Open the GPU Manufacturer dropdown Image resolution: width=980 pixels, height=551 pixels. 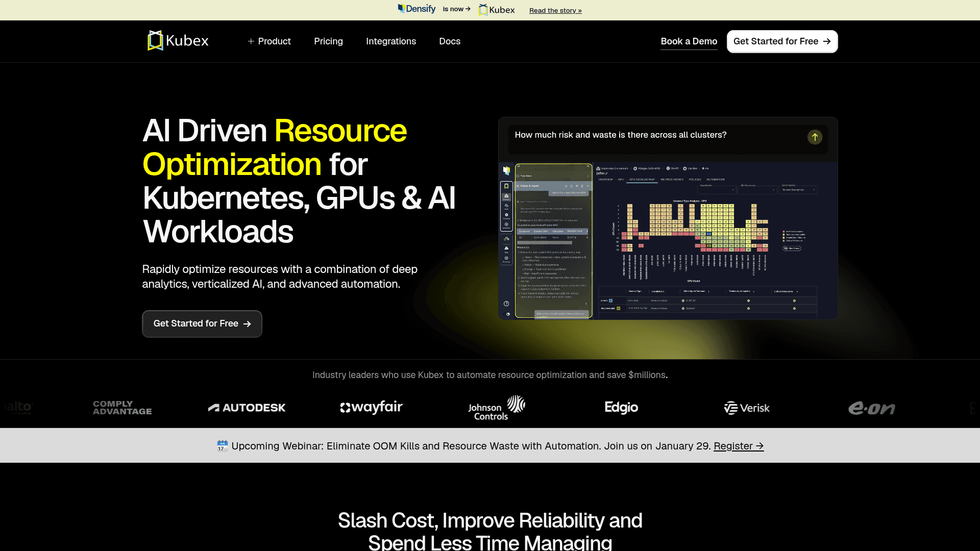757,190
